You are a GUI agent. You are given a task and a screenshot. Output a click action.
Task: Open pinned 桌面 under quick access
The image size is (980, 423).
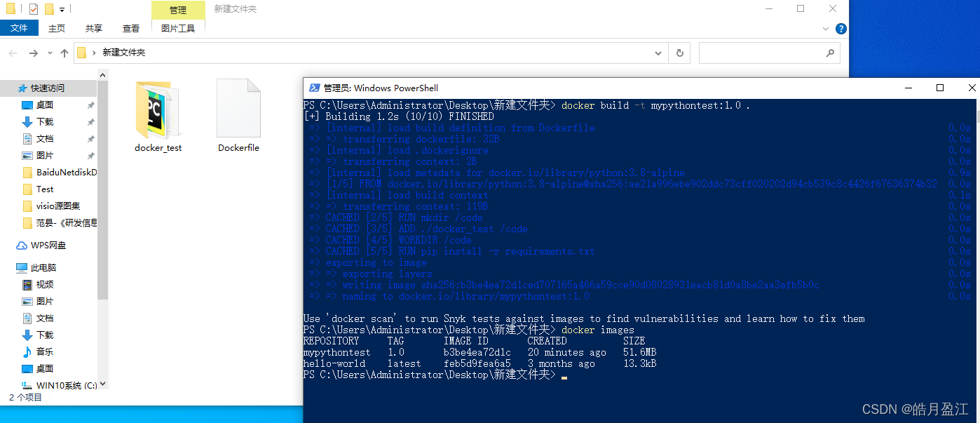(45, 105)
